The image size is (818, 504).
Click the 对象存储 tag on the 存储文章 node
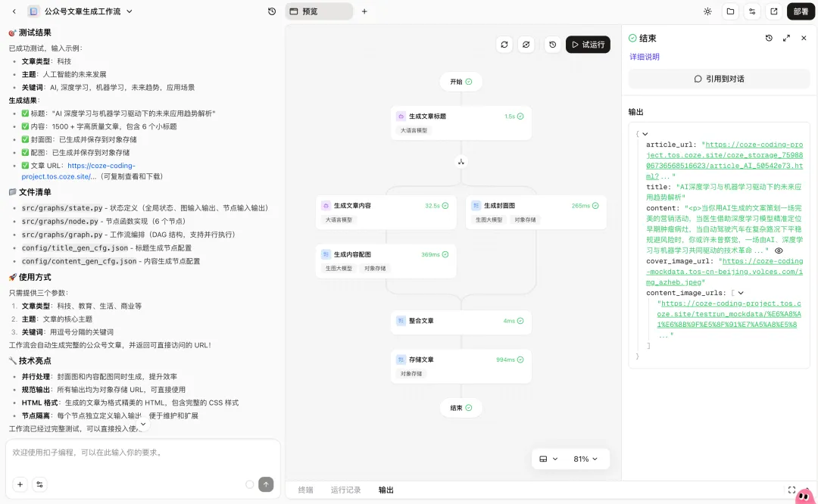point(411,374)
